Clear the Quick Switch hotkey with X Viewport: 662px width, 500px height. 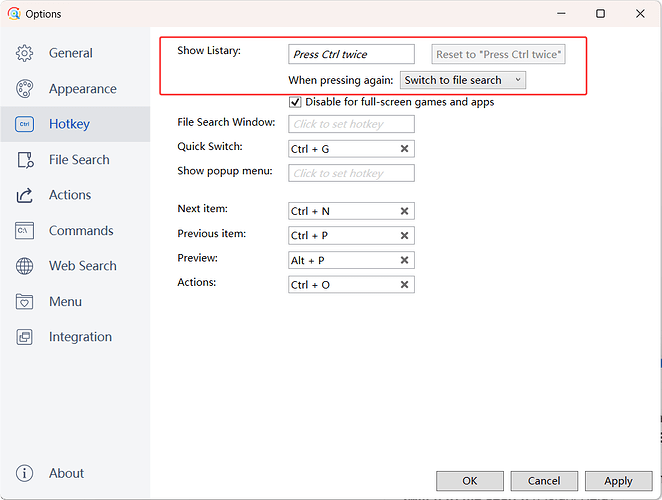coord(404,149)
